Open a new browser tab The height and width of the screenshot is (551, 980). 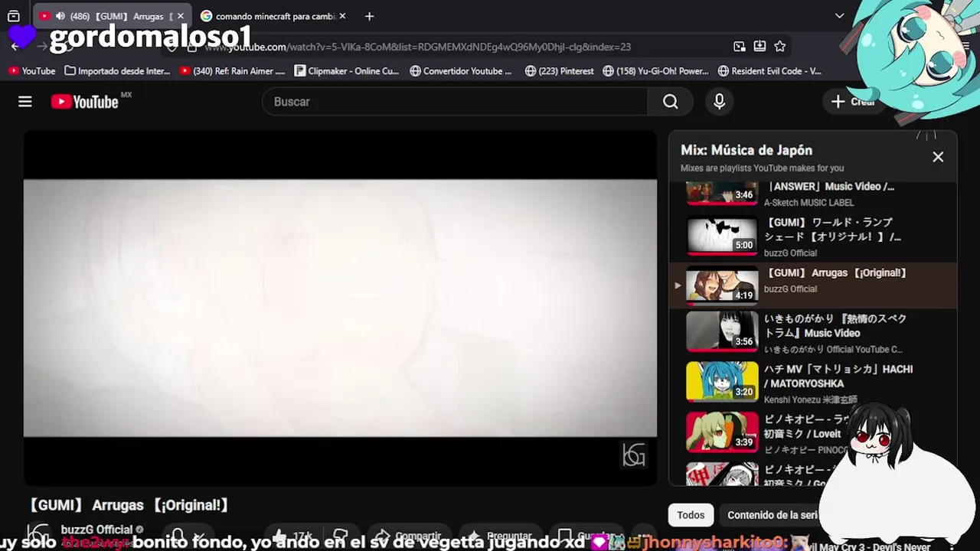(369, 16)
